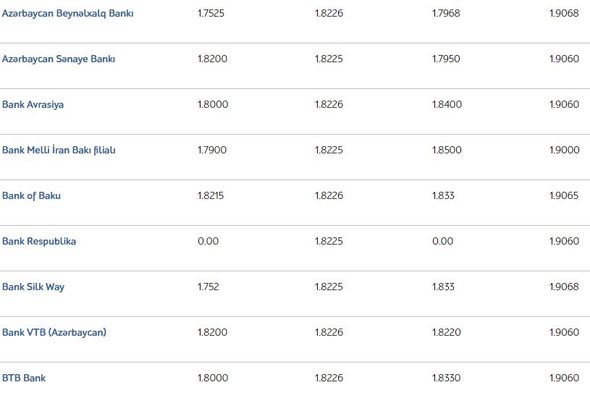Click first 0.00 value in Bank Respublika row

coord(208,241)
